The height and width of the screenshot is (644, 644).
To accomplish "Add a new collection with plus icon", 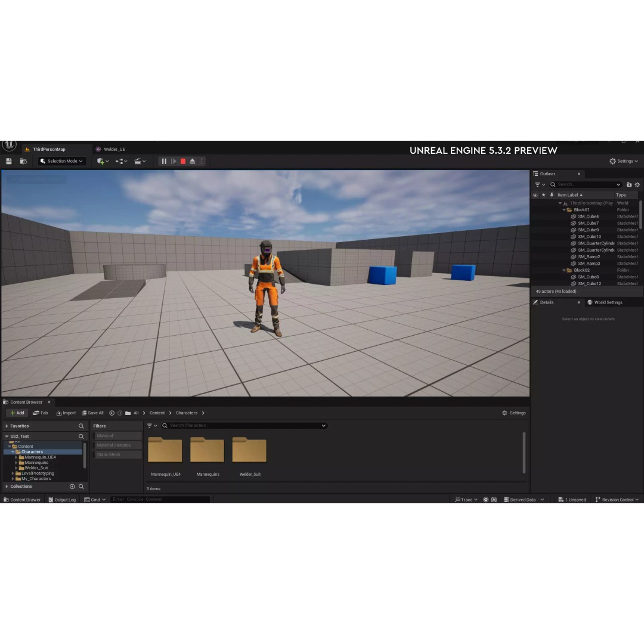I will [x=72, y=487].
